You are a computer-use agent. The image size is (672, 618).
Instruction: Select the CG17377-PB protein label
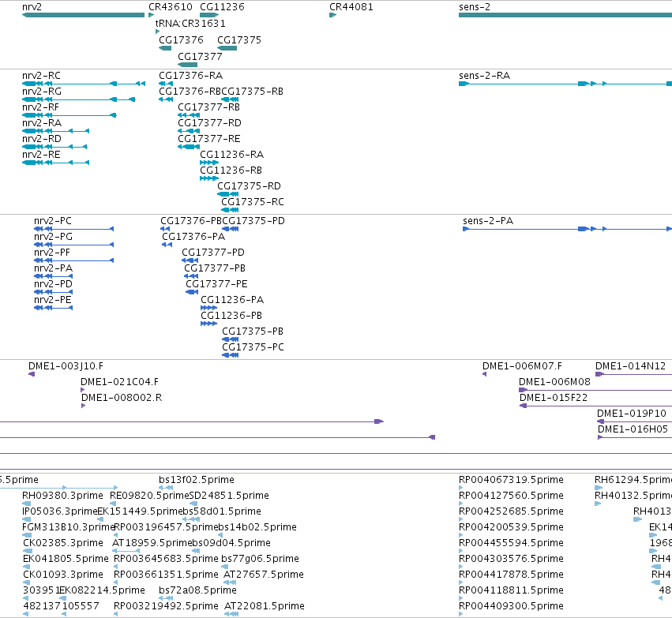click(x=215, y=268)
